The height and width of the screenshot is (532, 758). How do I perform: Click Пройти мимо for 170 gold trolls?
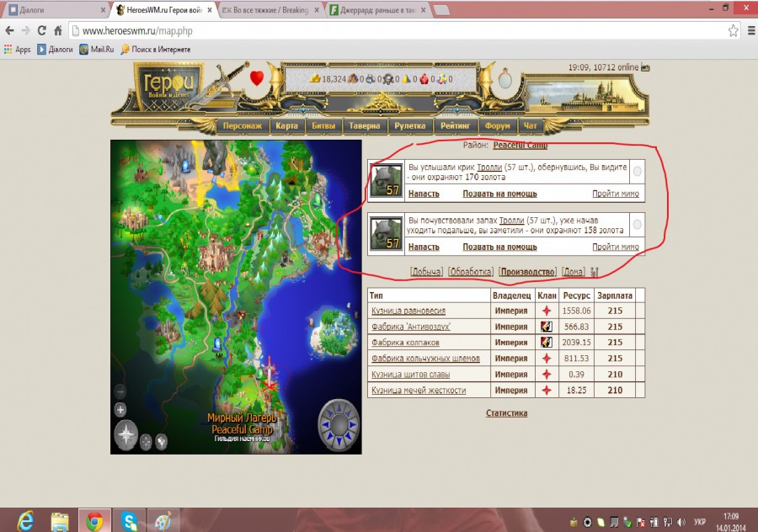tap(616, 194)
